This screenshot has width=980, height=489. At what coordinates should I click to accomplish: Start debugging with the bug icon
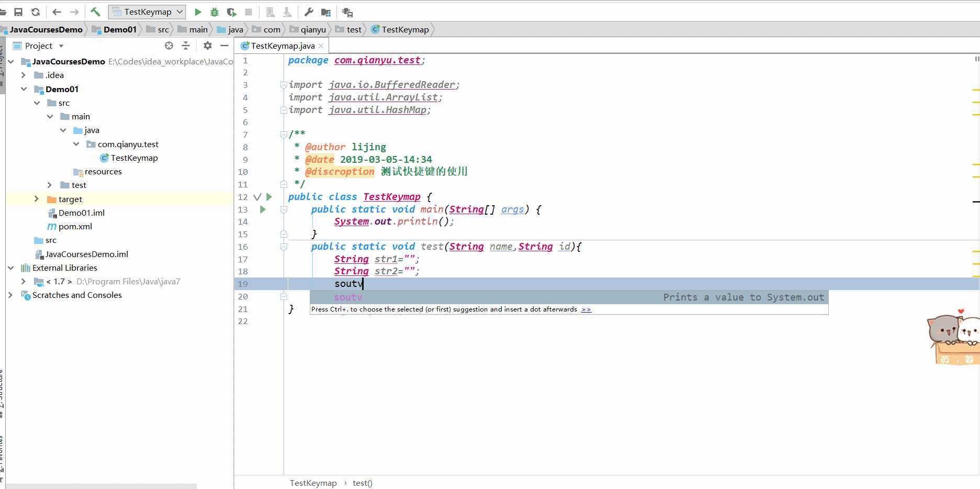(x=215, y=12)
